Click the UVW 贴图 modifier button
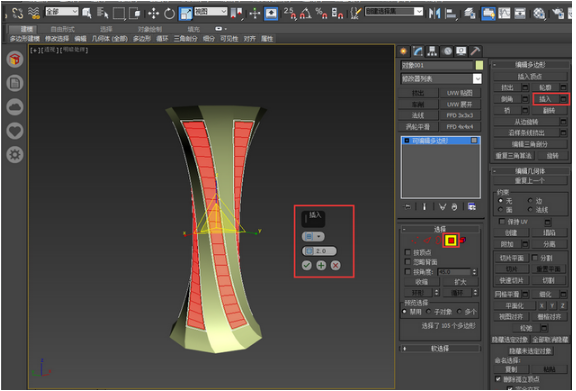576x391 pixels. 460,93
